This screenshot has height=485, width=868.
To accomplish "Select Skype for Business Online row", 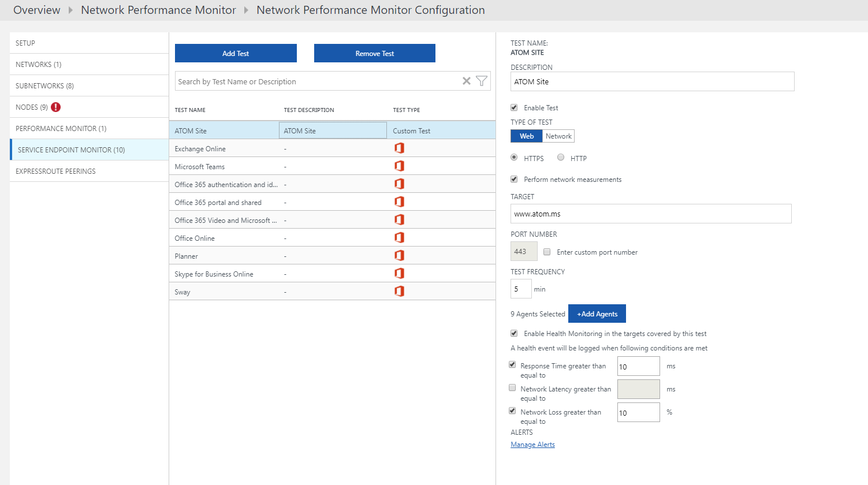I will click(x=332, y=274).
